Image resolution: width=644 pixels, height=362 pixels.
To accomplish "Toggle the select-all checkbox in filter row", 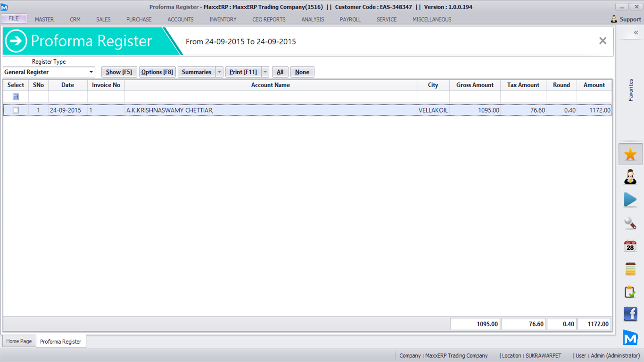I will [x=16, y=97].
